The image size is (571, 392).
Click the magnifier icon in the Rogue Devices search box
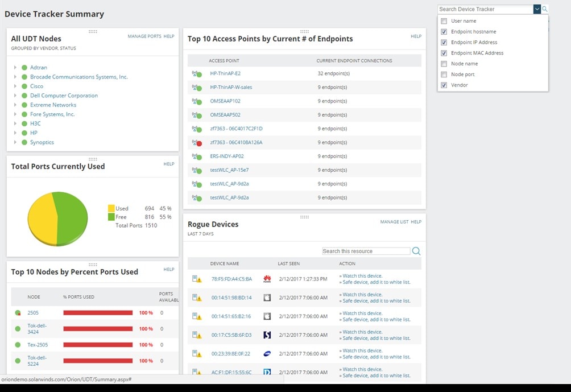(416, 250)
